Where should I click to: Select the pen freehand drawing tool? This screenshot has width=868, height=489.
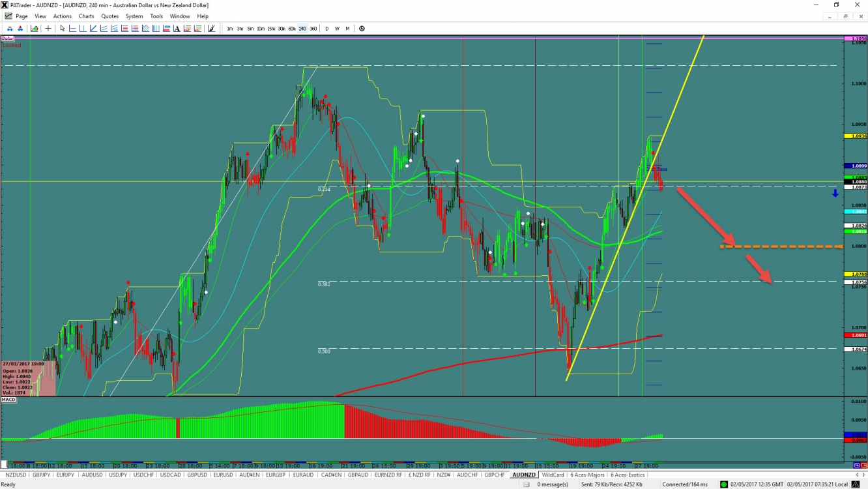tap(211, 28)
